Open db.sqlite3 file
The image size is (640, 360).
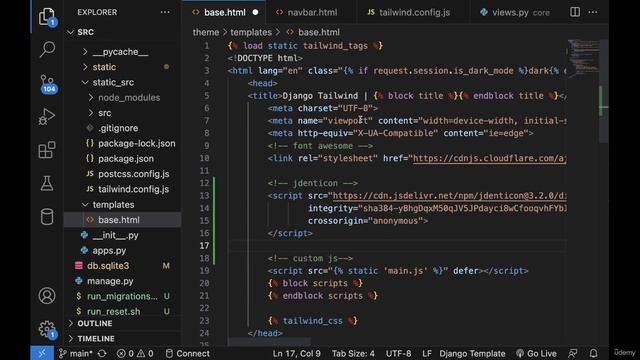click(108, 266)
